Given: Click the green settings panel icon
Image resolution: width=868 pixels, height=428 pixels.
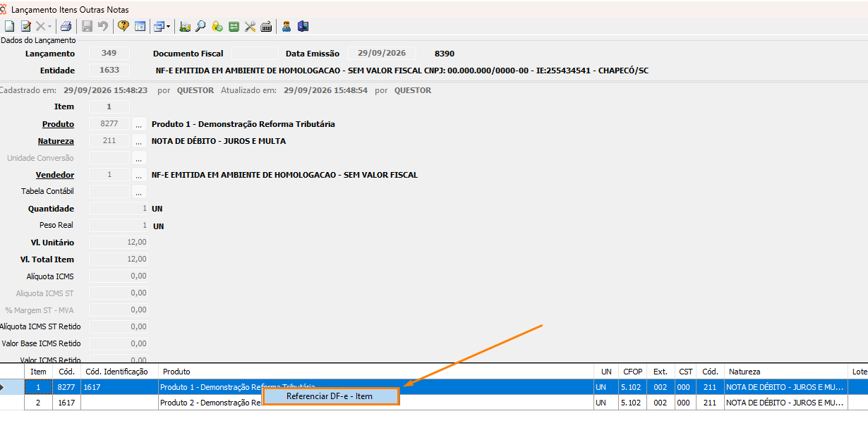Looking at the screenshot, I should point(234,26).
